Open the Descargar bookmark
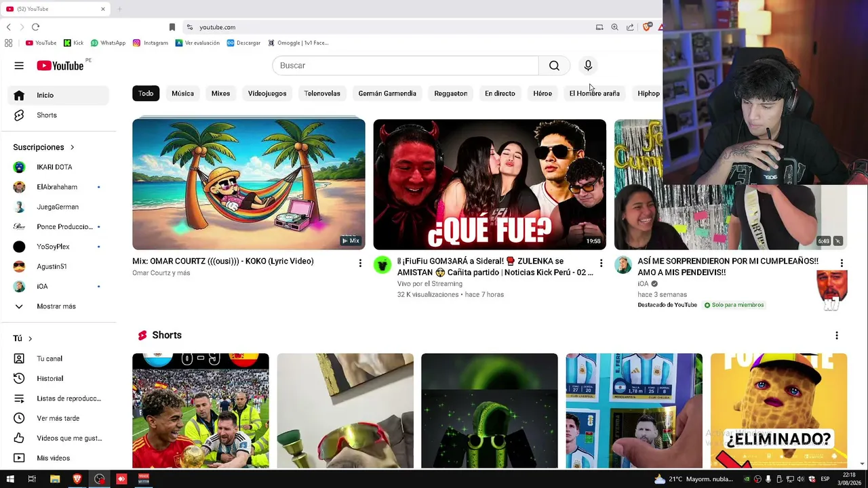This screenshot has height=488, width=868. click(x=243, y=43)
